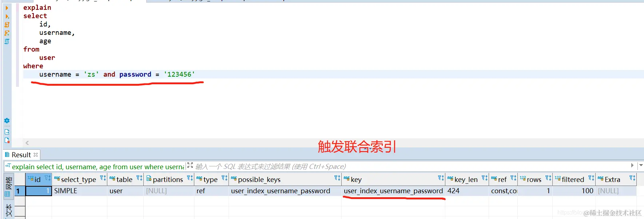
Task: Switch to the 文本 text view
Action: 9,211
